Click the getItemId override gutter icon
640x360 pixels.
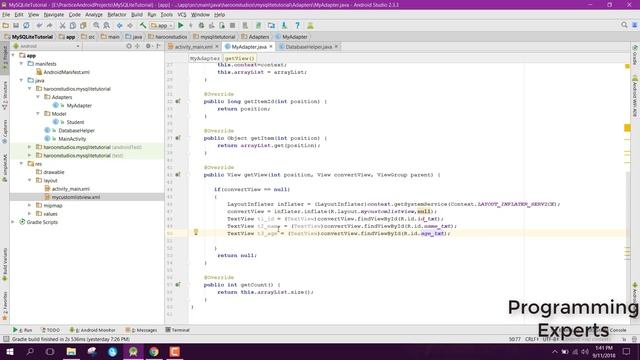pyautogui.click(x=178, y=101)
